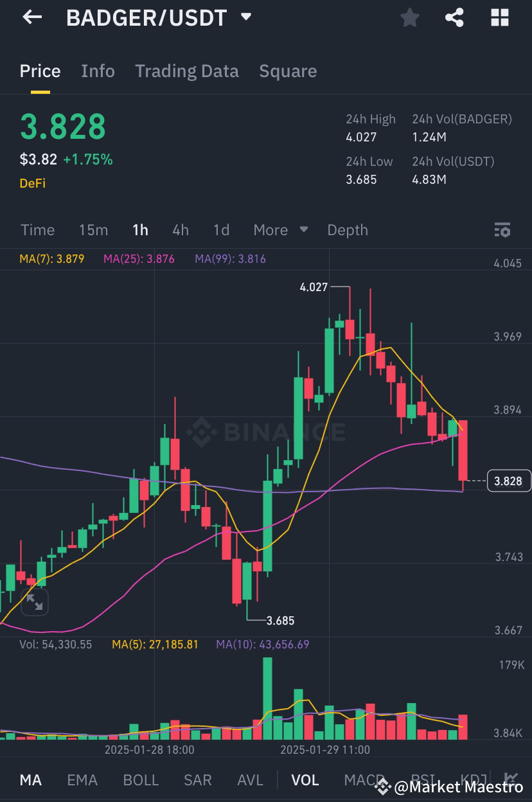Image resolution: width=532 pixels, height=802 pixels.
Task: Tap the fullscreen expand icon on the chart
Action: (x=34, y=602)
